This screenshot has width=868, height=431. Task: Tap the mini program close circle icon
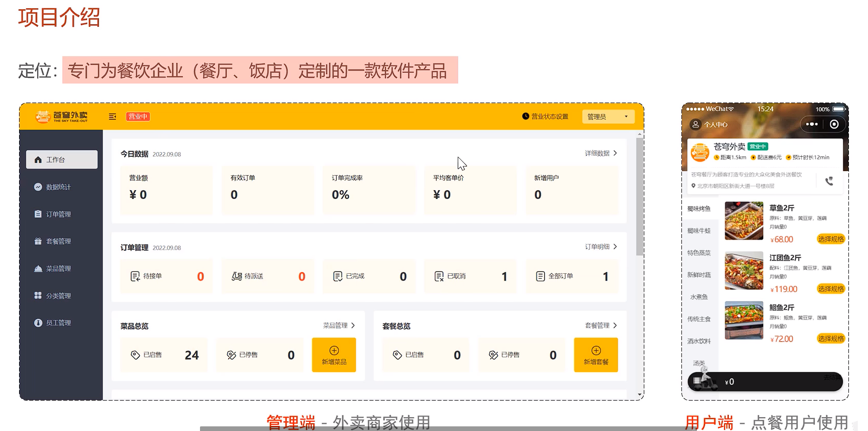pyautogui.click(x=834, y=124)
